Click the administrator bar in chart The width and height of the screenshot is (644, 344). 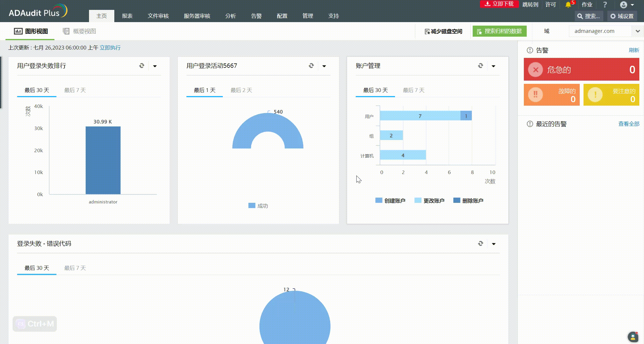pyautogui.click(x=103, y=160)
